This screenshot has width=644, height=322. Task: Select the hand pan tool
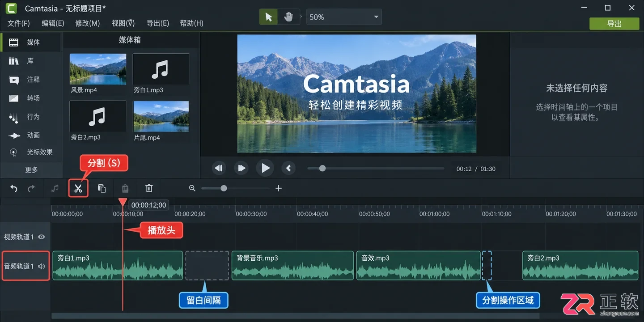pos(288,17)
